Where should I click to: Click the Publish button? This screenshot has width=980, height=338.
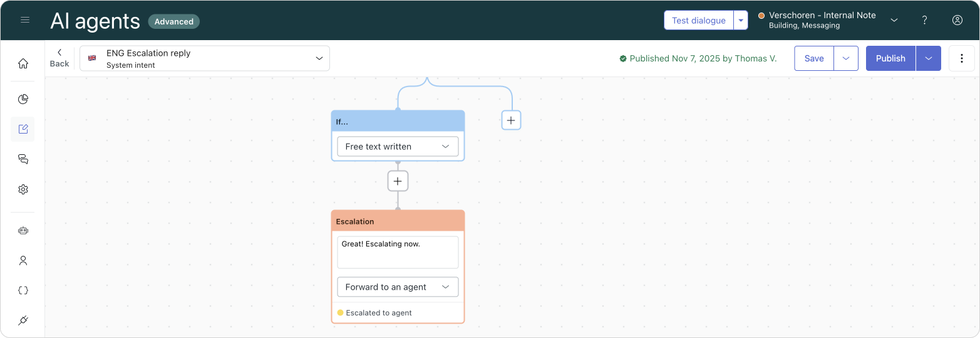890,58
